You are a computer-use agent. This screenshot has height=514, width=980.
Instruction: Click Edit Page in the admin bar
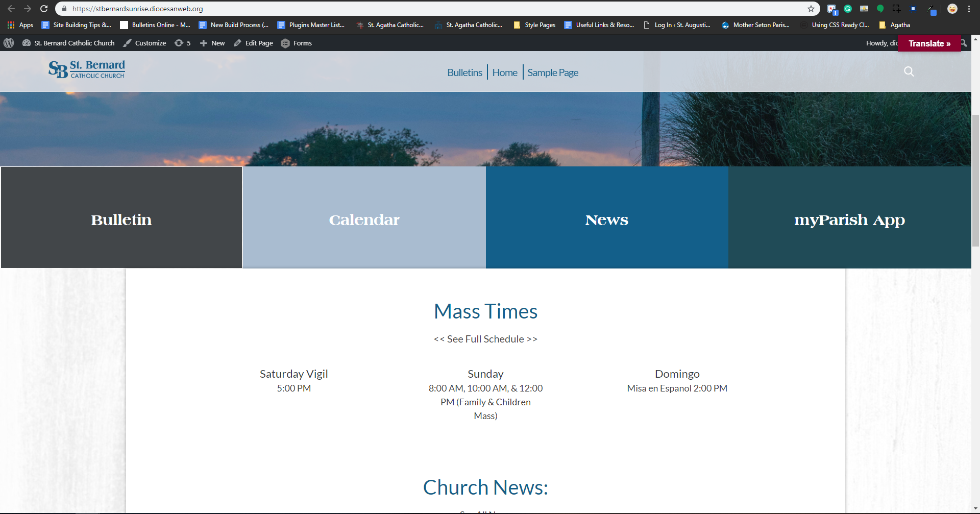(x=254, y=43)
